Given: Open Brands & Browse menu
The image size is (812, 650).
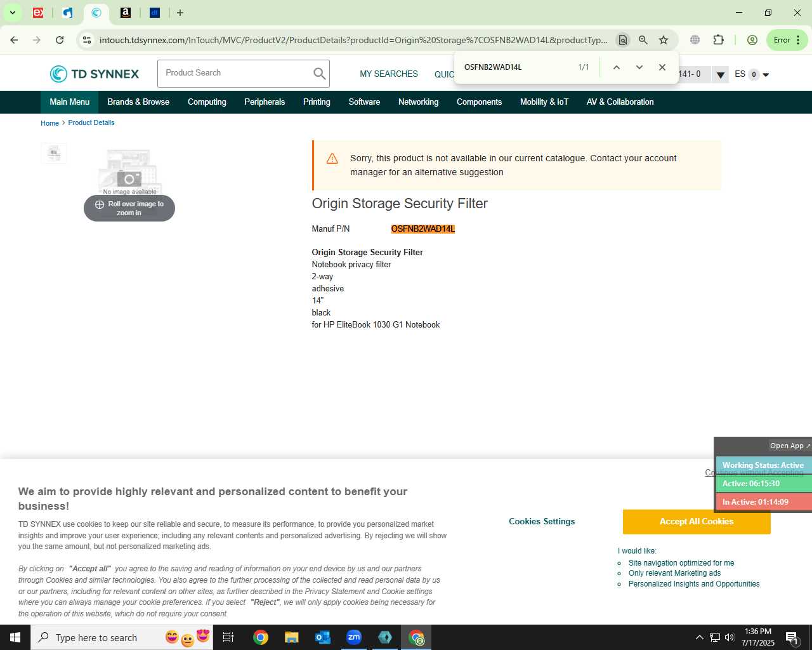Looking at the screenshot, I should (x=138, y=102).
